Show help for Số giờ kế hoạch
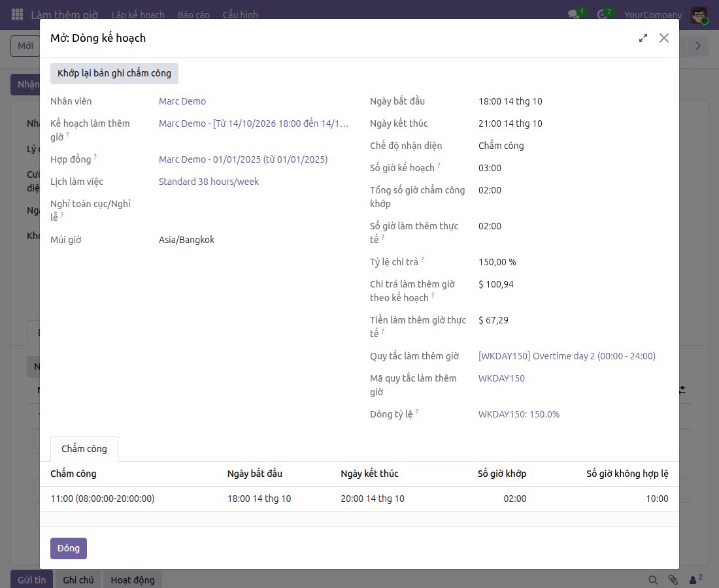The image size is (719, 588). tap(439, 165)
